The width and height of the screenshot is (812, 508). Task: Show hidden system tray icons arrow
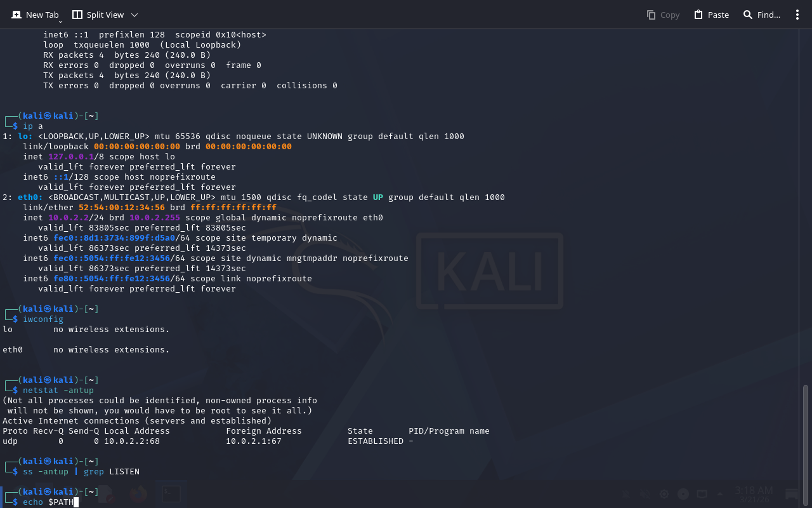(720, 494)
